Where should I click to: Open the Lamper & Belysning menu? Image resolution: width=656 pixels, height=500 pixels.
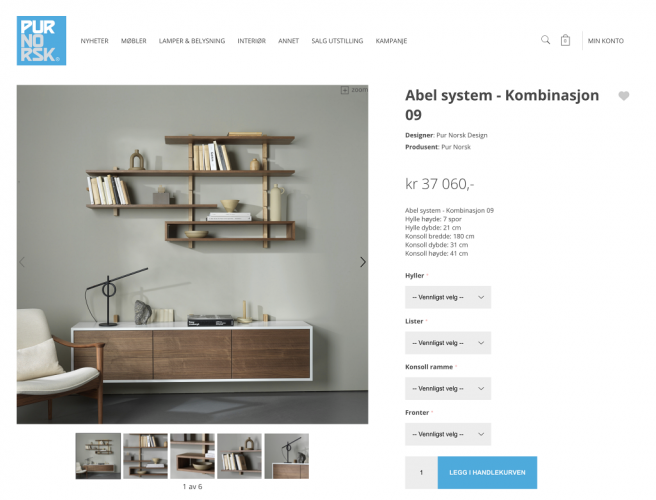[x=192, y=41]
